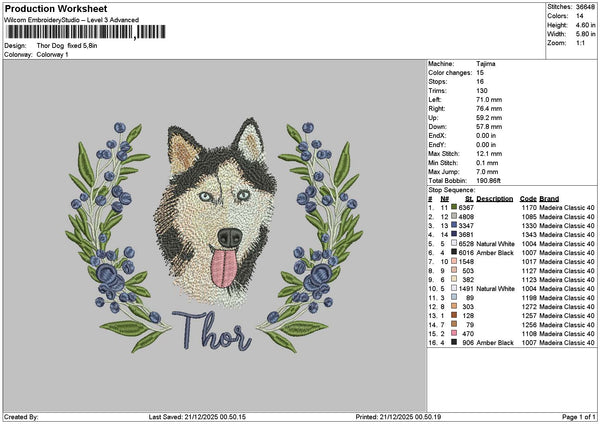Click the Colors value '14'
Screen dimensions: 600x424
pyautogui.click(x=579, y=16)
